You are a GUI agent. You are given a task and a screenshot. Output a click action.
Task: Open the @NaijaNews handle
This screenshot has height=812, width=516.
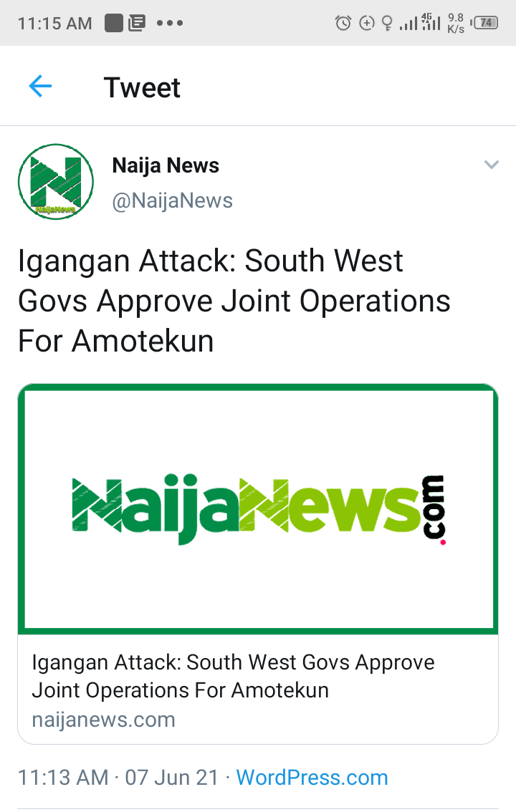[173, 200]
